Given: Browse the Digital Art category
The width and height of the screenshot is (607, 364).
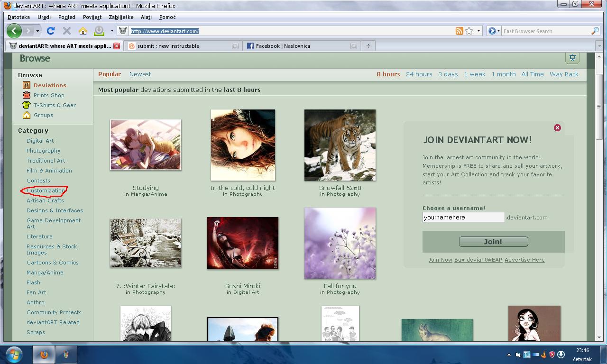Looking at the screenshot, I should pos(40,141).
